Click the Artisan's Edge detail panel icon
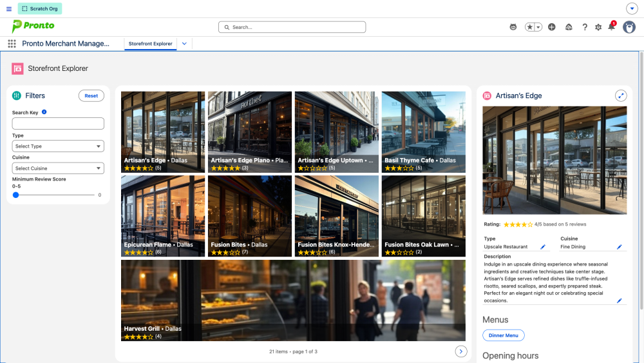Screen dimensions: 644x363 click(x=487, y=96)
